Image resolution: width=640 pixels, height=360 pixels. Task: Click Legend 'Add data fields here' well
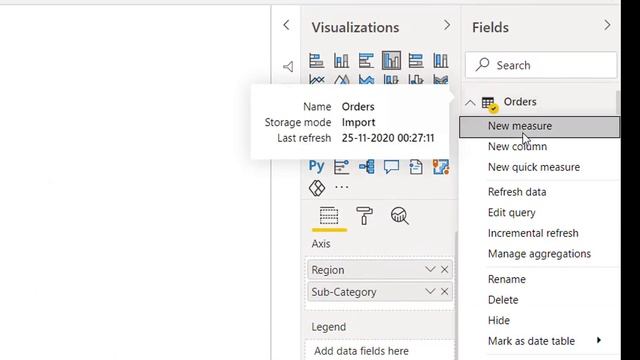(x=380, y=351)
